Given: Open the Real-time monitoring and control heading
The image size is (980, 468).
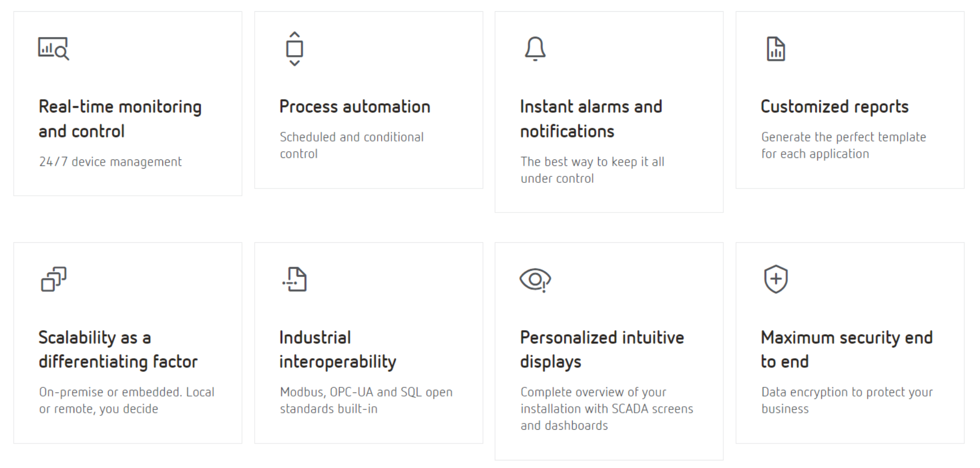Looking at the screenshot, I should (120, 119).
